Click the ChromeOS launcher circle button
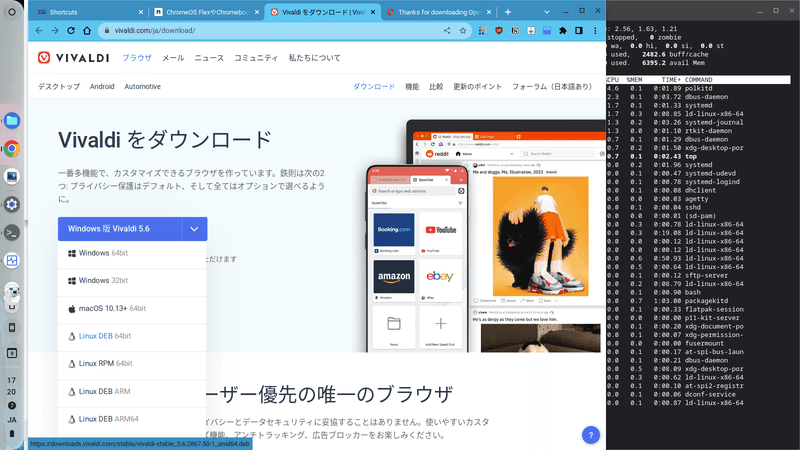 coord(12,12)
